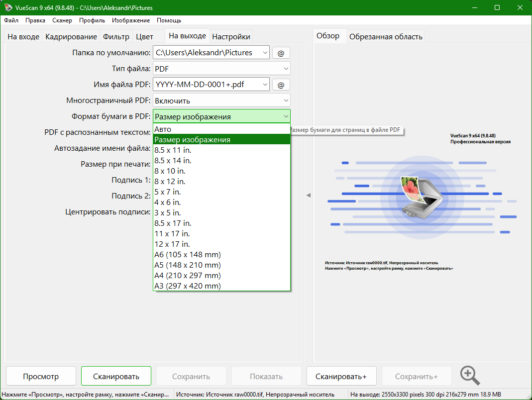Switch to the Кадрирование tab
This screenshot has width=532, height=400.
click(71, 37)
